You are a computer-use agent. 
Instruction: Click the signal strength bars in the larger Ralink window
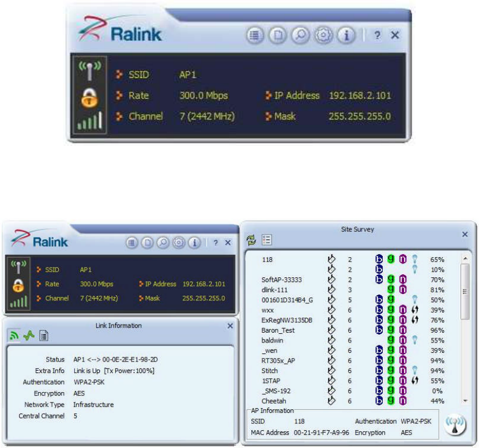pyautogui.click(x=90, y=121)
